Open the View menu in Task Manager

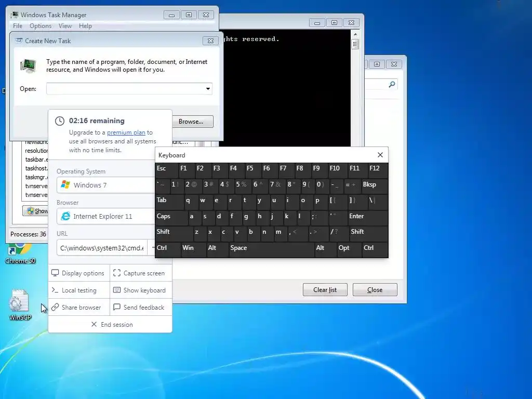coord(65,26)
